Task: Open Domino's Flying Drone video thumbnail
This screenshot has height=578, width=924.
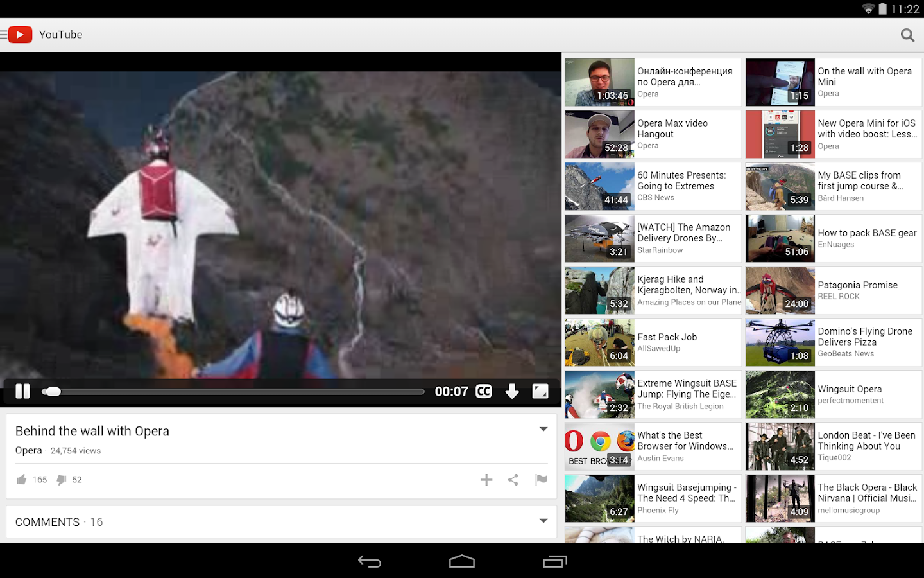Action: [x=780, y=342]
